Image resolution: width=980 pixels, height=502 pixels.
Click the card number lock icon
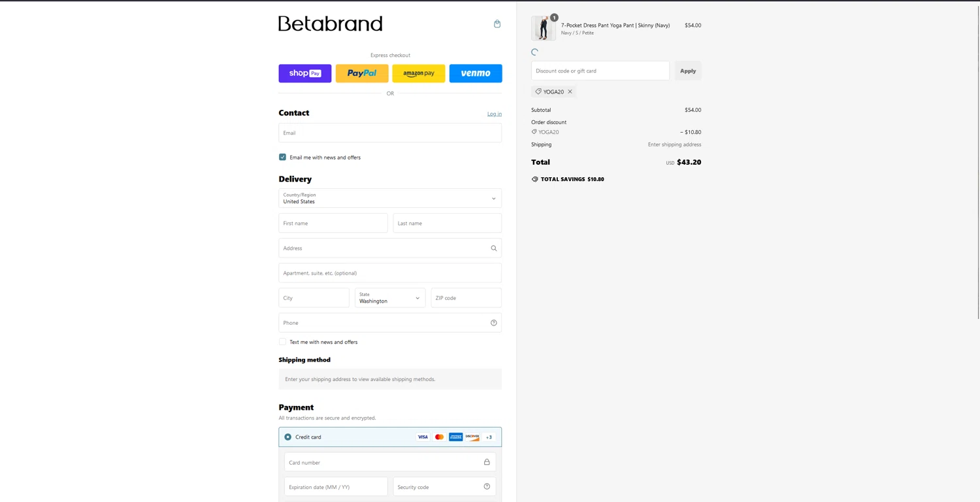(487, 462)
